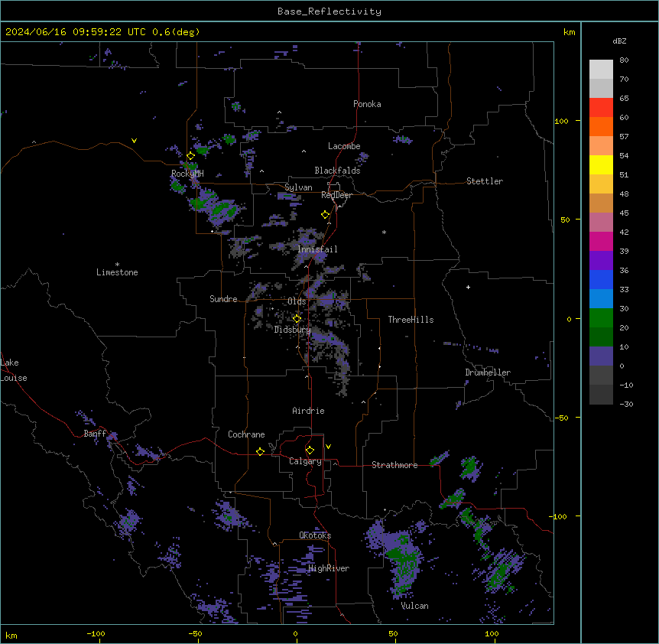Click the -50 tick label on bottom axis
659x644 pixels.
point(195,633)
